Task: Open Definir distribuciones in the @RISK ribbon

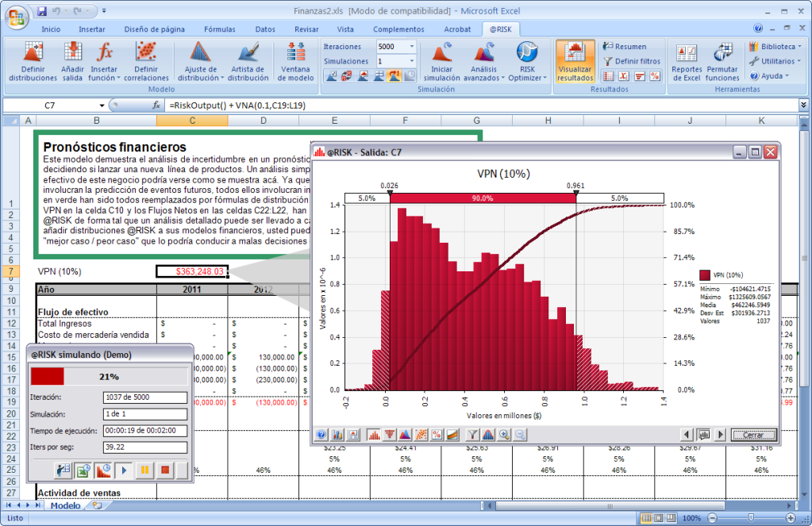Action: pyautogui.click(x=33, y=62)
